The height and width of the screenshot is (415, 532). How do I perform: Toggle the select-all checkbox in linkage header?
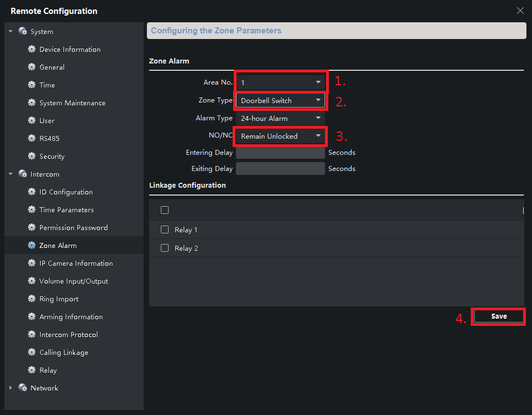[165, 210]
